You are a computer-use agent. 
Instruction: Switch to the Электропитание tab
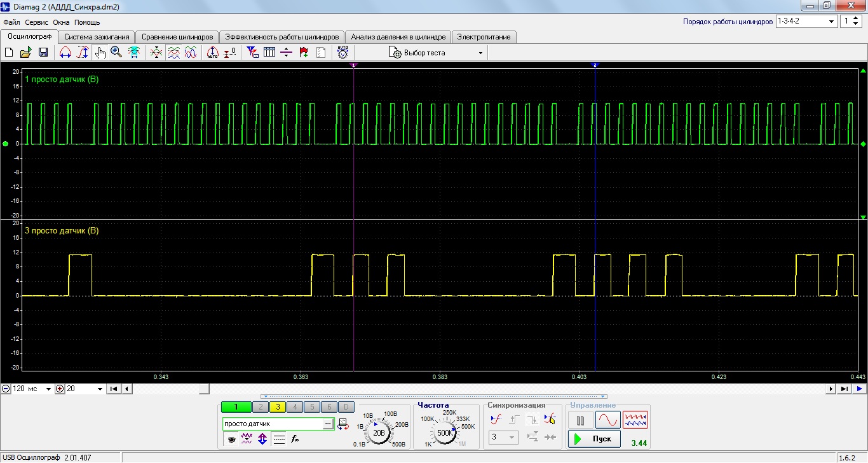pyautogui.click(x=484, y=37)
